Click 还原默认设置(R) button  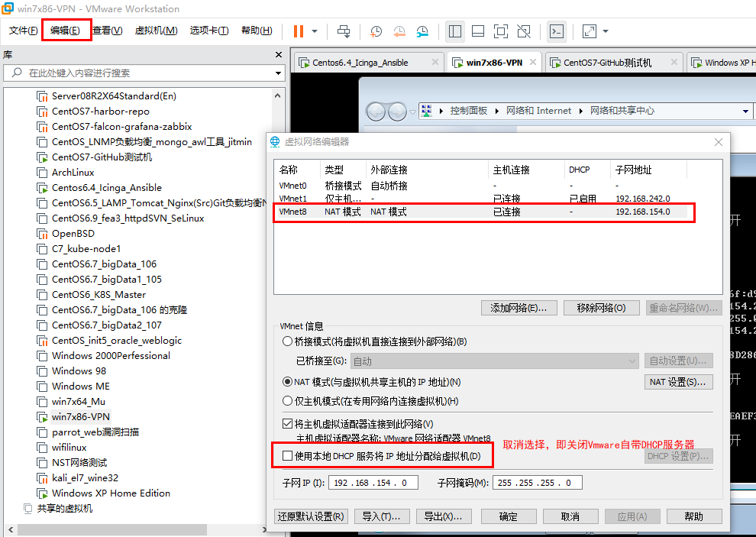[x=311, y=516]
